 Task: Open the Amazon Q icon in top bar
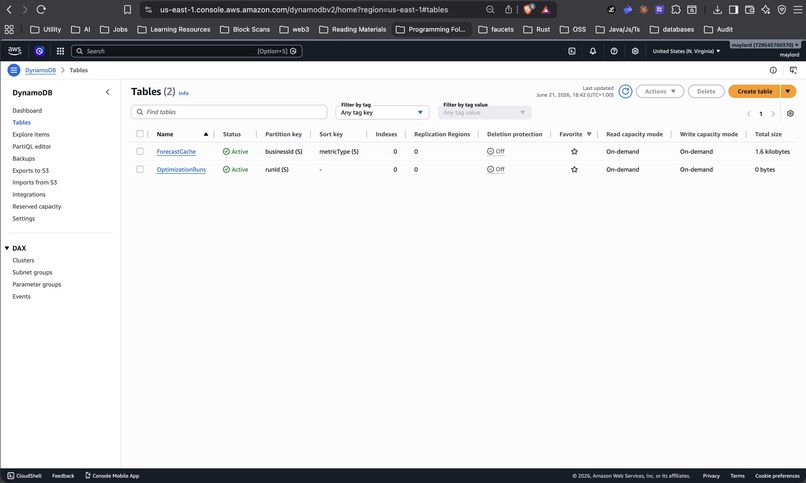point(39,51)
